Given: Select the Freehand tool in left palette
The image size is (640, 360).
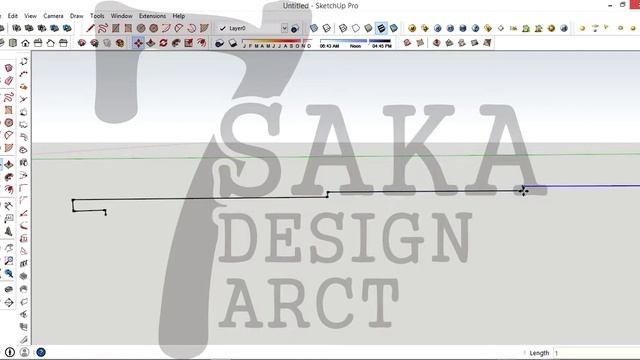Looking at the screenshot, I should point(9,97).
